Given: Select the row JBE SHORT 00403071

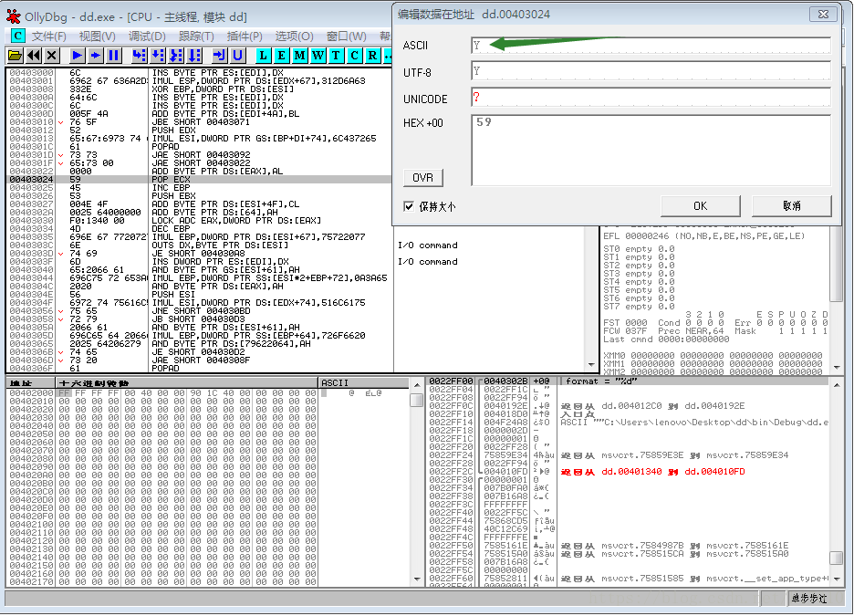Looking at the screenshot, I should pos(199,122).
